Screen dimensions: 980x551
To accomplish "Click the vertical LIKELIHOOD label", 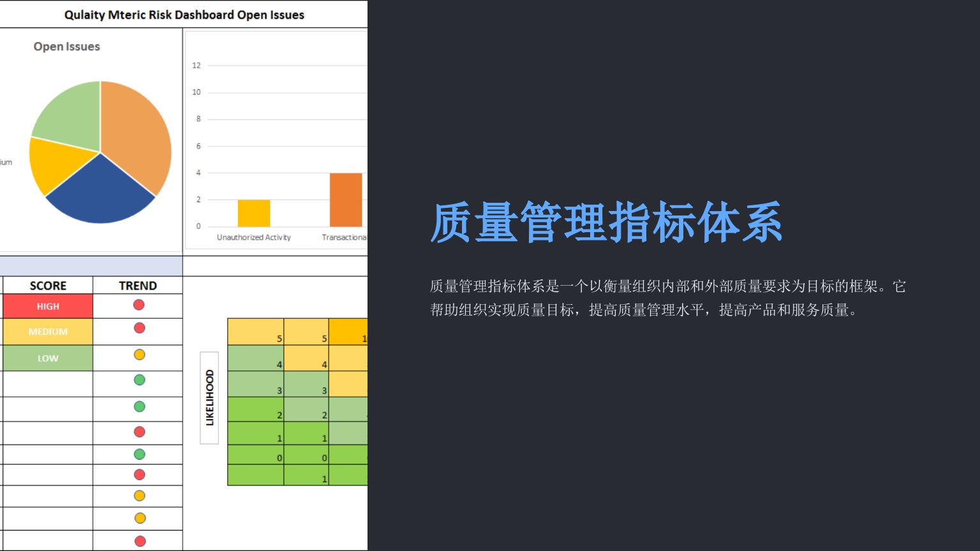I will (209, 398).
